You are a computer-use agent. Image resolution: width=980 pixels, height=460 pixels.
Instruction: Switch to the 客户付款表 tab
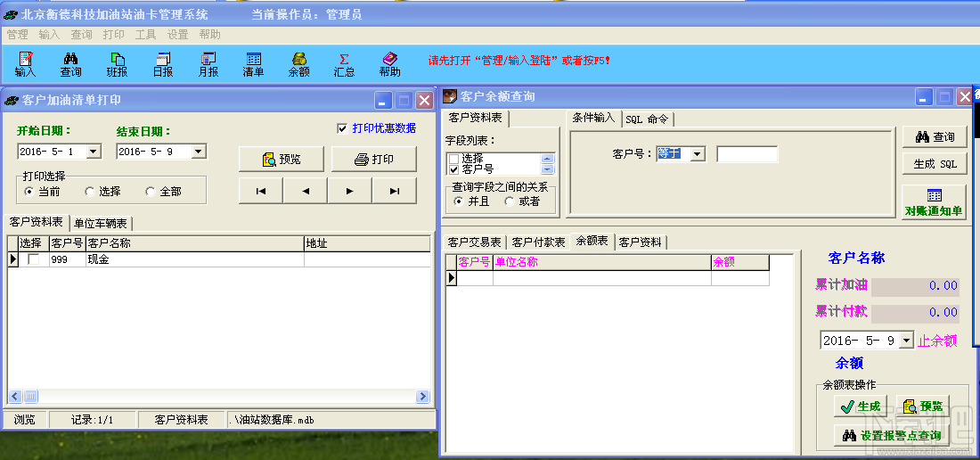[538, 242]
